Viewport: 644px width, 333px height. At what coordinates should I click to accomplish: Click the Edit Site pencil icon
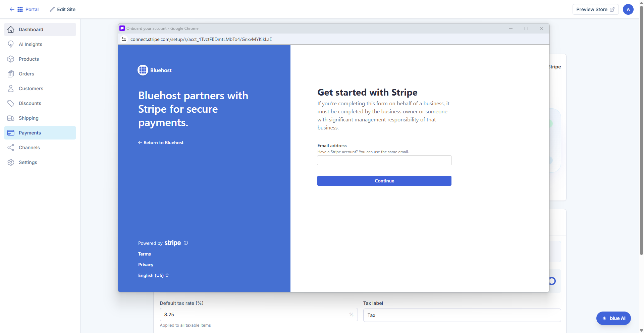[52, 9]
